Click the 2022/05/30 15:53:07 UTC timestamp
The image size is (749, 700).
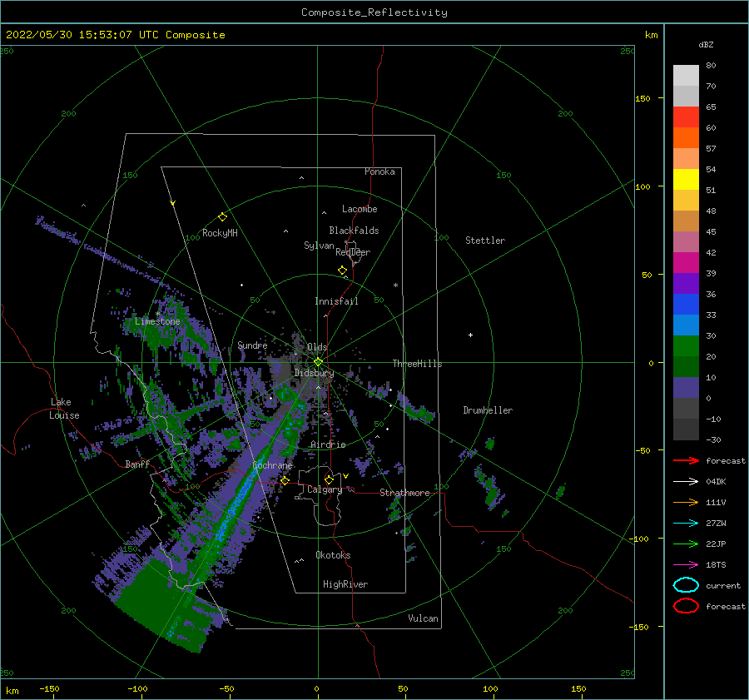72,35
